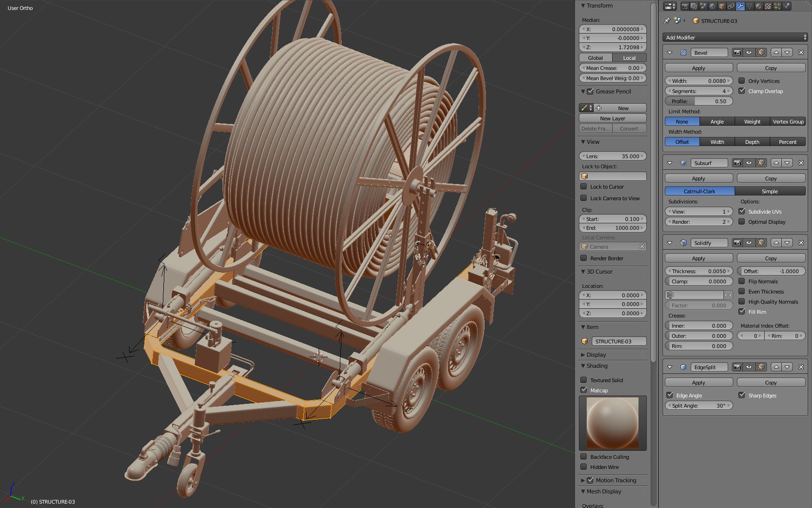This screenshot has height=508, width=812.
Task: Switch transform orientation to Global
Action: [595, 58]
